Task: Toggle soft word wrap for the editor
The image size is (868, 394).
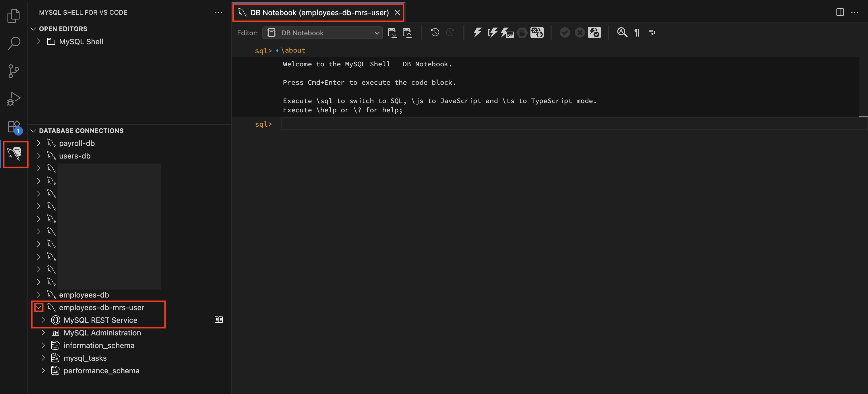Action: [x=652, y=32]
